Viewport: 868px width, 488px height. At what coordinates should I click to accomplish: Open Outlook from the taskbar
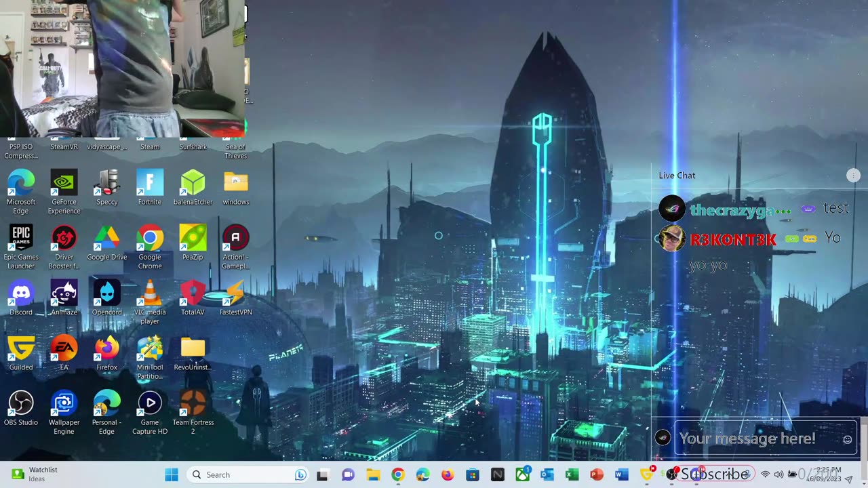pyautogui.click(x=547, y=474)
